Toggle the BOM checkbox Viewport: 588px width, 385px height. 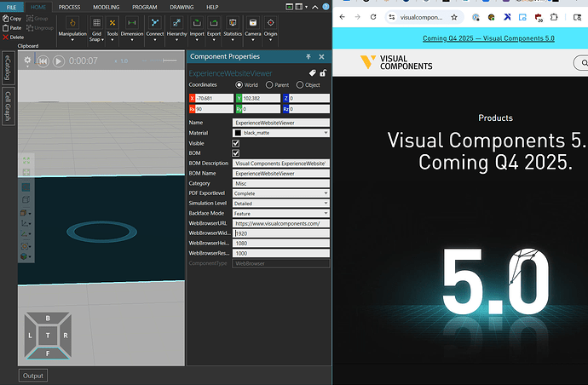[x=236, y=153]
